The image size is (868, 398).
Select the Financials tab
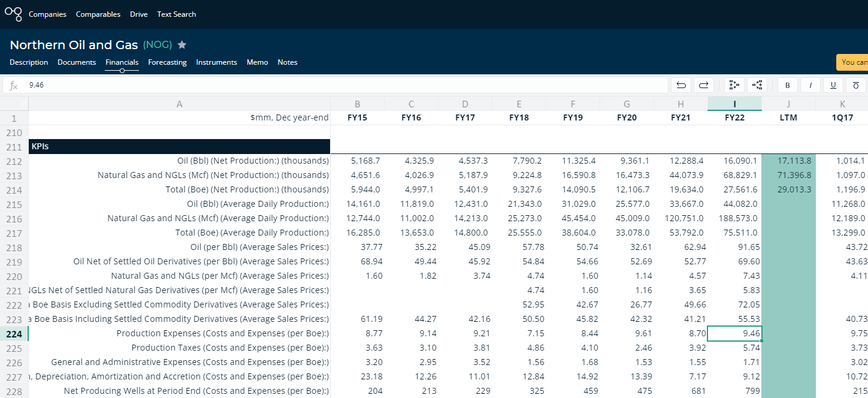(122, 62)
